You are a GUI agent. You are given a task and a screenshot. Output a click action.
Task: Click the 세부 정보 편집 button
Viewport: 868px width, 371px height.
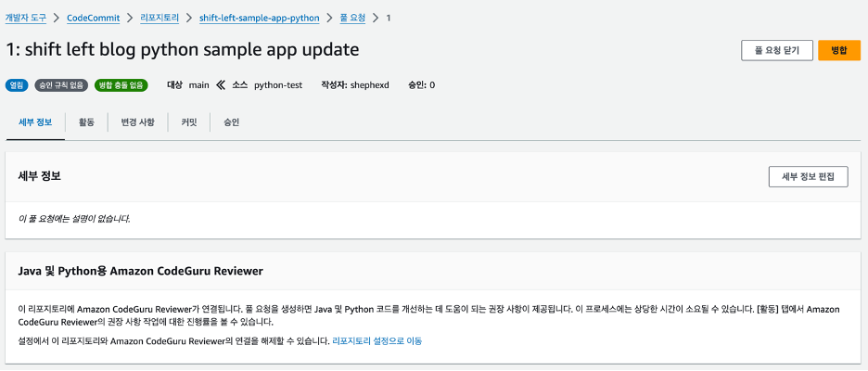(x=809, y=176)
